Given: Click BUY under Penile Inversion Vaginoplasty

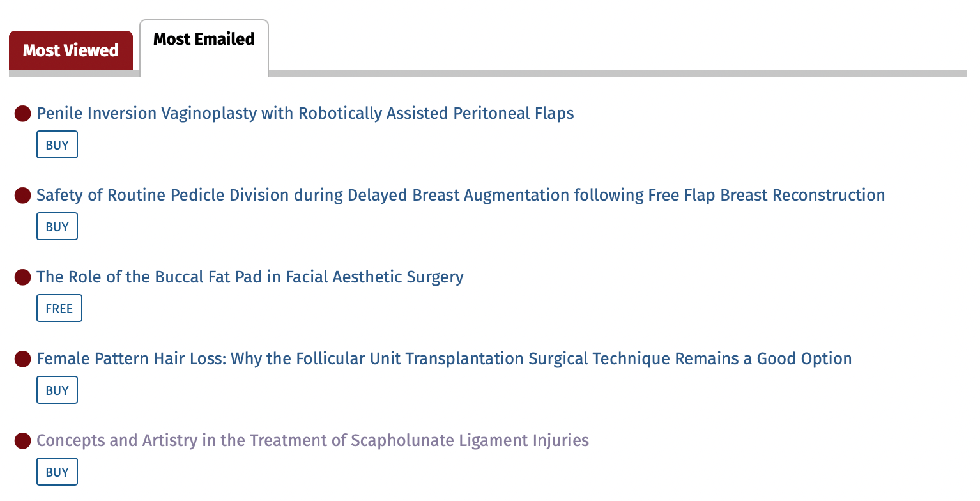Looking at the screenshot, I should click(x=57, y=145).
